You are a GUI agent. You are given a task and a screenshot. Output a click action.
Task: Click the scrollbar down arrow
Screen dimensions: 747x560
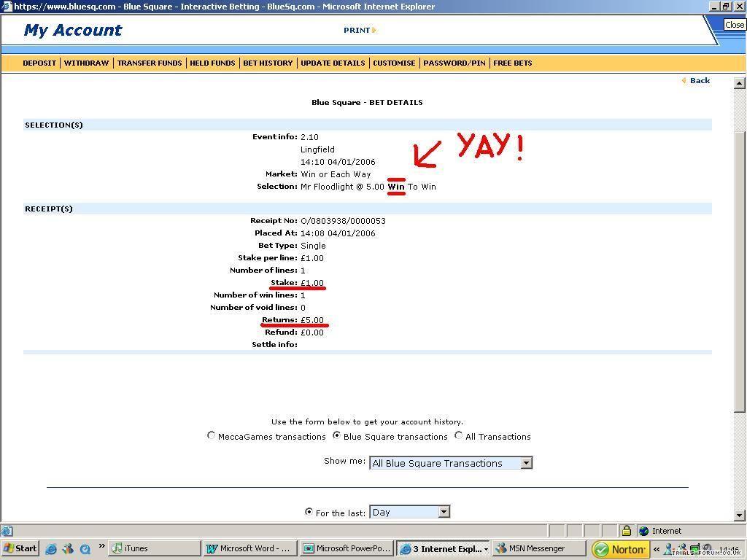(740, 515)
